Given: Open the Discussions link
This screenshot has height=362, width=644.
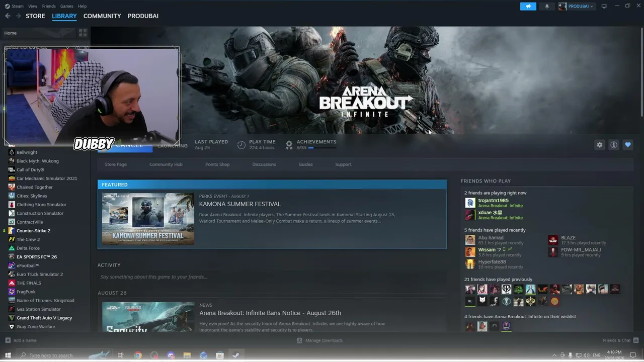Looking at the screenshot, I should pos(264,164).
